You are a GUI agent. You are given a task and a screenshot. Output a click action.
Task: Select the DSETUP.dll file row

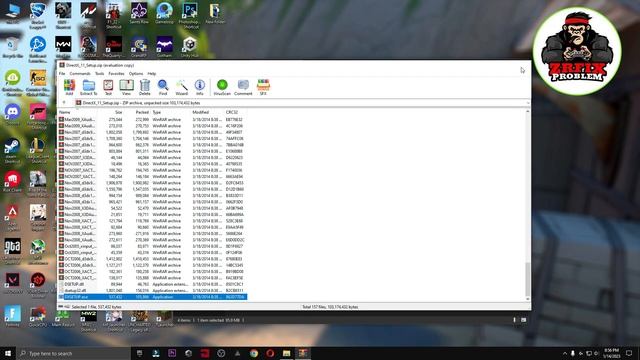point(153,284)
